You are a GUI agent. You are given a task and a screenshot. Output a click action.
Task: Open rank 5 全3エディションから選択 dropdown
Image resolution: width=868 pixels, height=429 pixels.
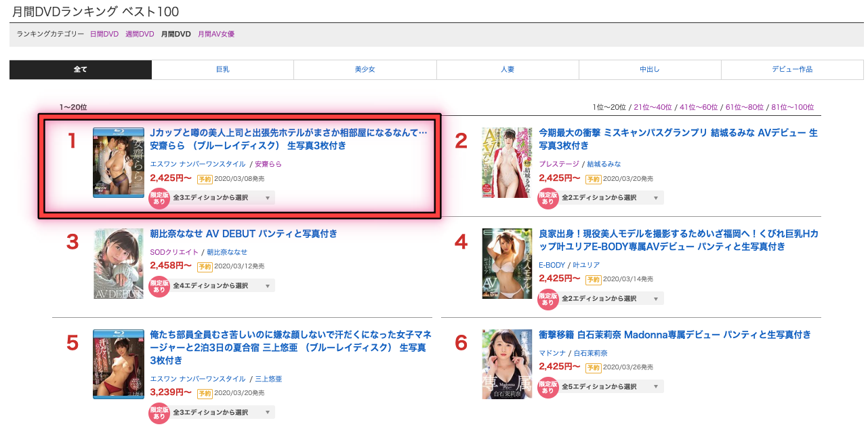click(x=223, y=412)
